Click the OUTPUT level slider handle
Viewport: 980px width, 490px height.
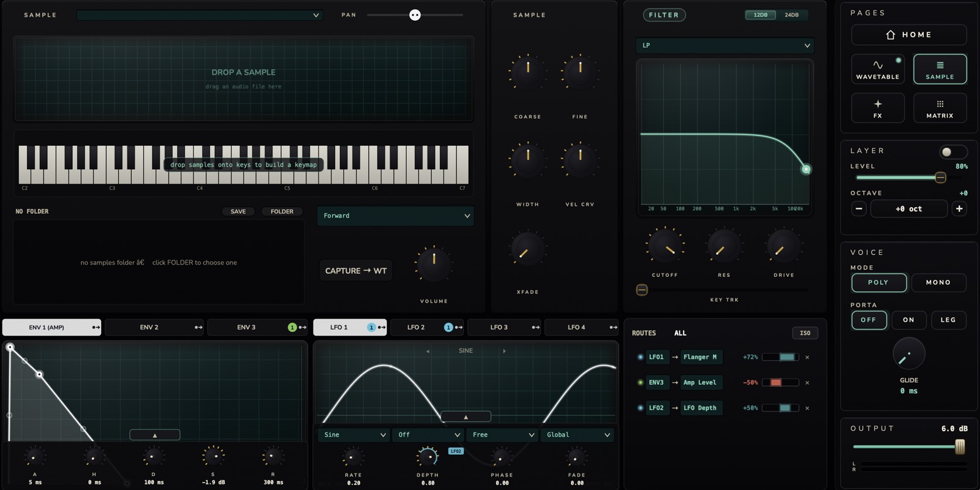pos(960,447)
